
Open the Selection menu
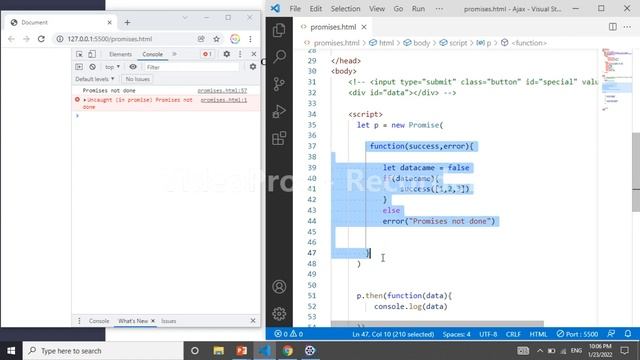point(345,9)
